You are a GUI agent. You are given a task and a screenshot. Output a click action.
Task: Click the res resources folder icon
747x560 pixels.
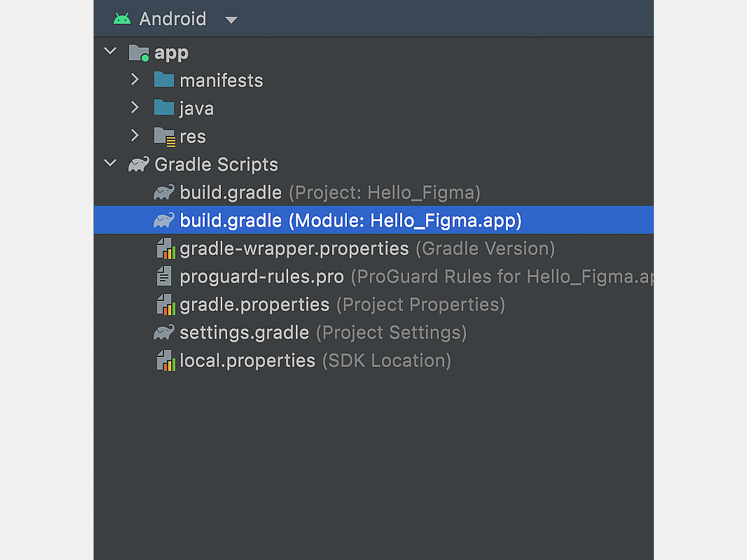pyautogui.click(x=164, y=137)
